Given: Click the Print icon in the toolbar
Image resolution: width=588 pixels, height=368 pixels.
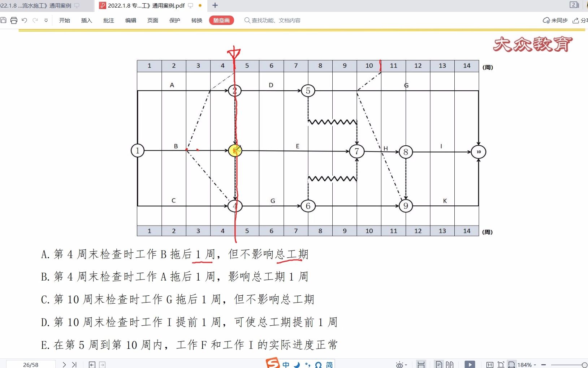Looking at the screenshot, I should 14,20.
